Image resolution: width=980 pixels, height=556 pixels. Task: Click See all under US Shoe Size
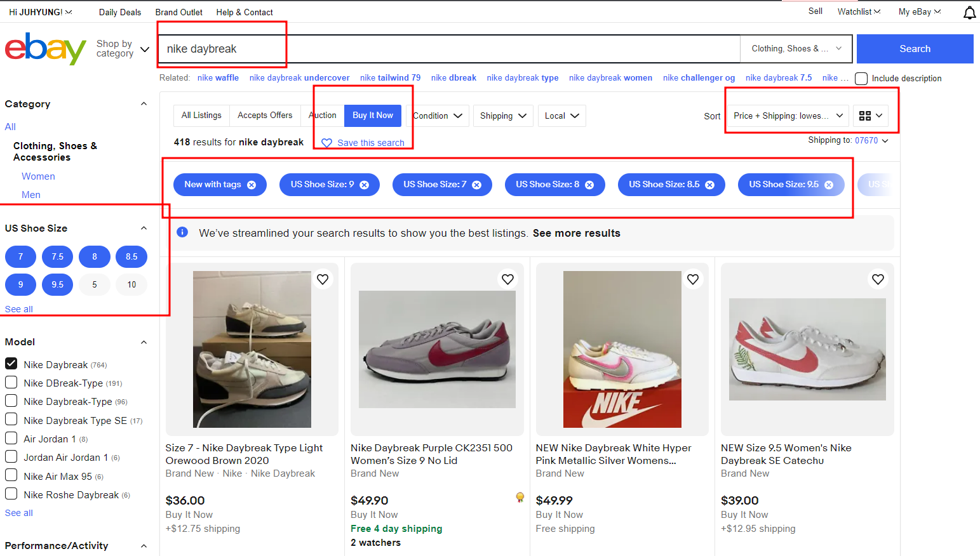[19, 309]
